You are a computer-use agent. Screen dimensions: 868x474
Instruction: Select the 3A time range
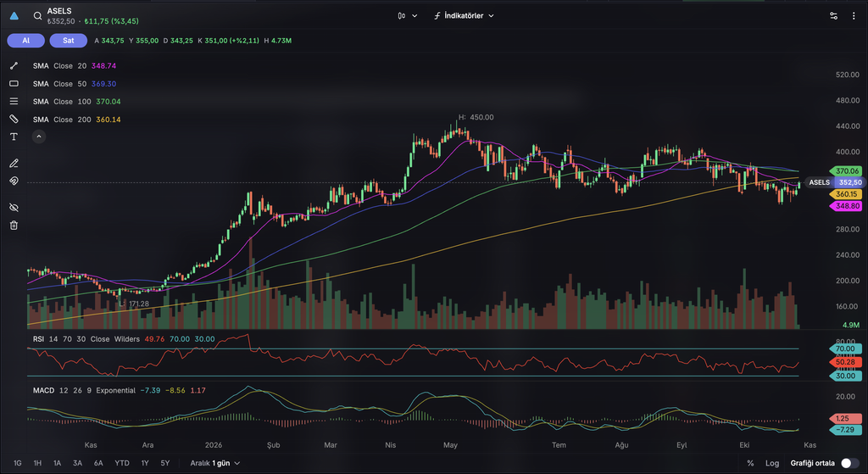pyautogui.click(x=77, y=463)
